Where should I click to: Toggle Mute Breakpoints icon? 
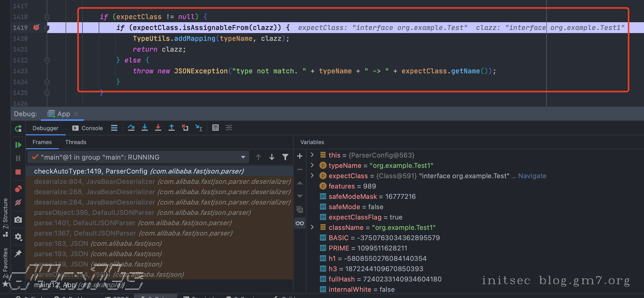[x=18, y=203]
